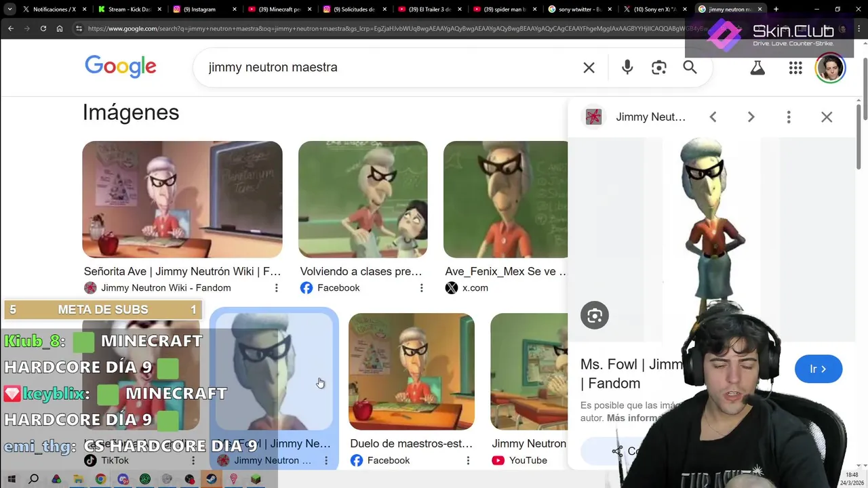868x488 pixels.
Task: Go to the Google logo homepage
Action: [121, 66]
